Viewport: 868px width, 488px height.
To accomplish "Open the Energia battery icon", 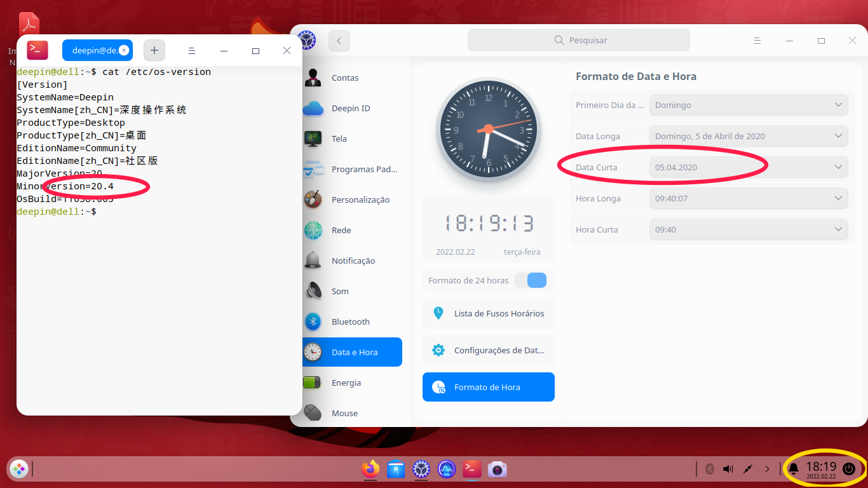I will (313, 383).
